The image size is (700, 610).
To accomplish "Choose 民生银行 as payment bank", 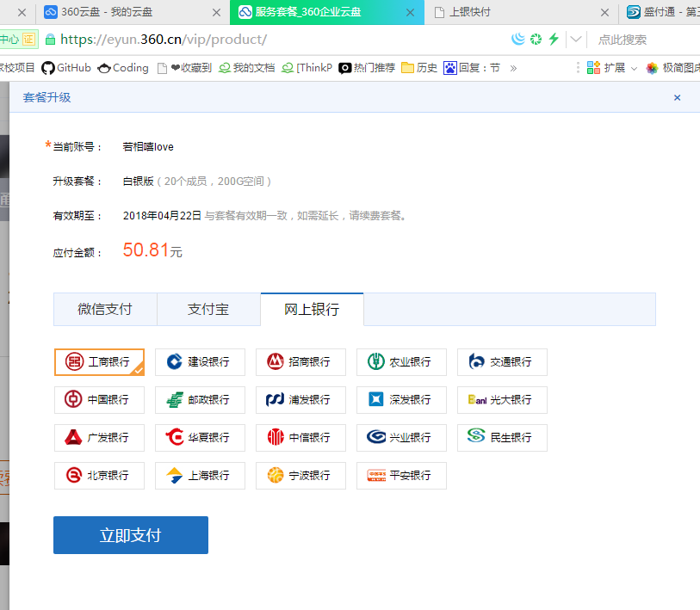I will tap(502, 438).
